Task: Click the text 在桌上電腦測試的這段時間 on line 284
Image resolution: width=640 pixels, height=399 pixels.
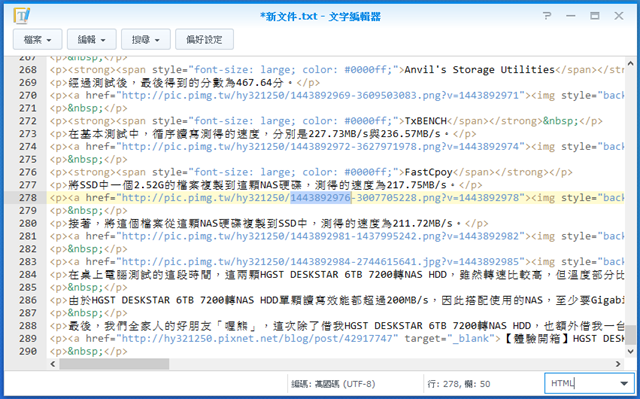Action: pyautogui.click(x=140, y=275)
